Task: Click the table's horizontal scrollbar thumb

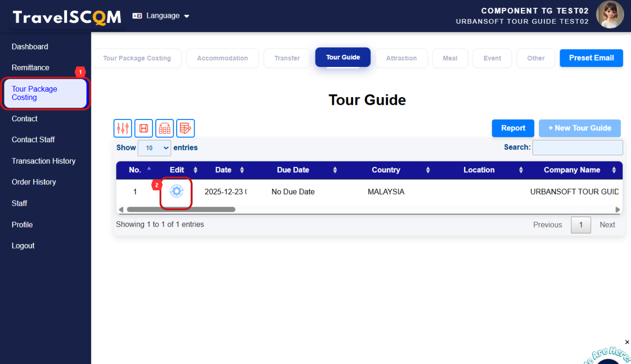Action: coord(181,210)
